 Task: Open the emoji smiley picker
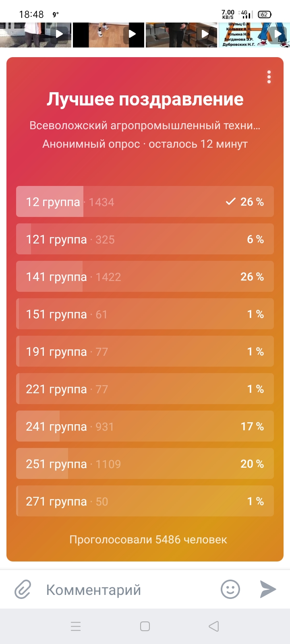pyautogui.click(x=230, y=590)
